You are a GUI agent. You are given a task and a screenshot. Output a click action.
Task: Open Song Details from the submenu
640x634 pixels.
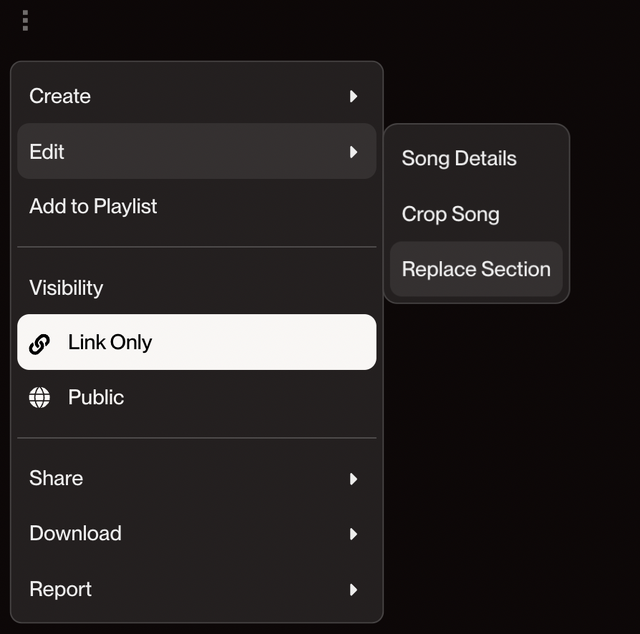(476, 158)
